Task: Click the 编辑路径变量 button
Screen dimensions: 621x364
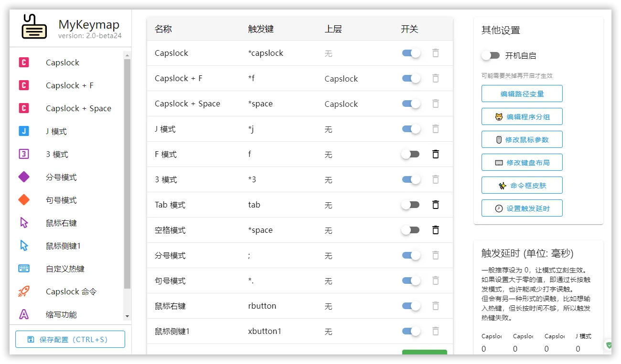Action: [522, 94]
